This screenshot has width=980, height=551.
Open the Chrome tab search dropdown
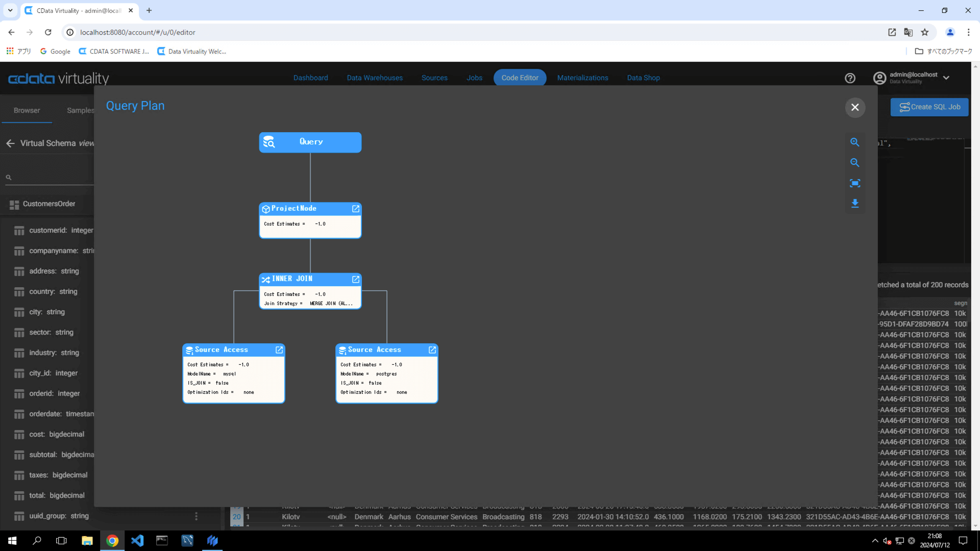point(10,10)
